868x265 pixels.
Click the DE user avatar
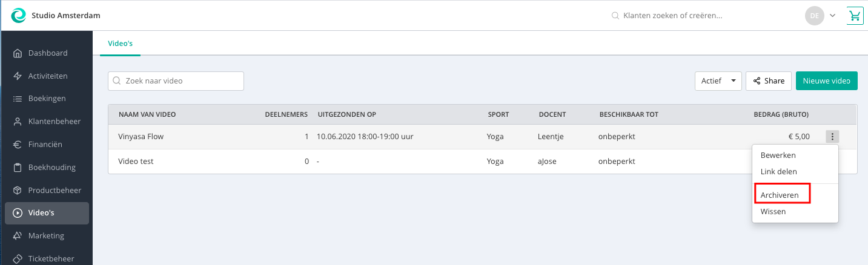coord(815,16)
